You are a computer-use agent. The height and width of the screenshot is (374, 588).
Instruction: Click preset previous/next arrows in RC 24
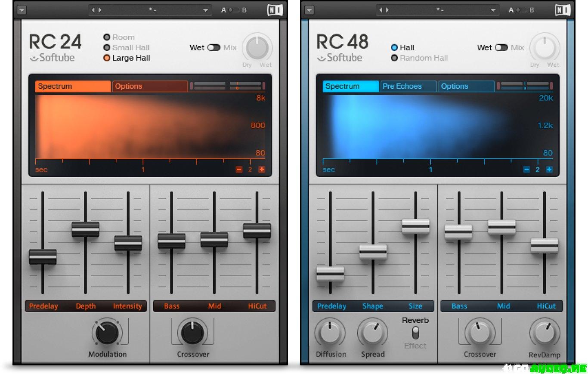pyautogui.click(x=97, y=10)
